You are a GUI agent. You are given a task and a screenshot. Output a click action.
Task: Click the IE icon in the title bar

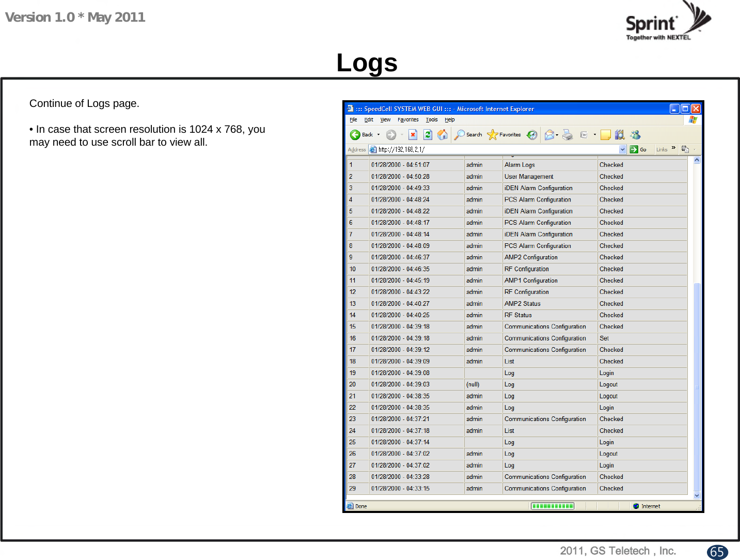pyautogui.click(x=351, y=108)
